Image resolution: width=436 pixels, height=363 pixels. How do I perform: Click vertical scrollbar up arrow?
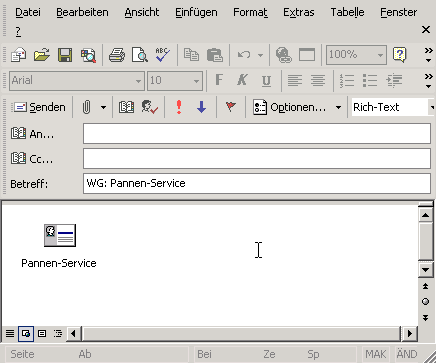coord(426,215)
